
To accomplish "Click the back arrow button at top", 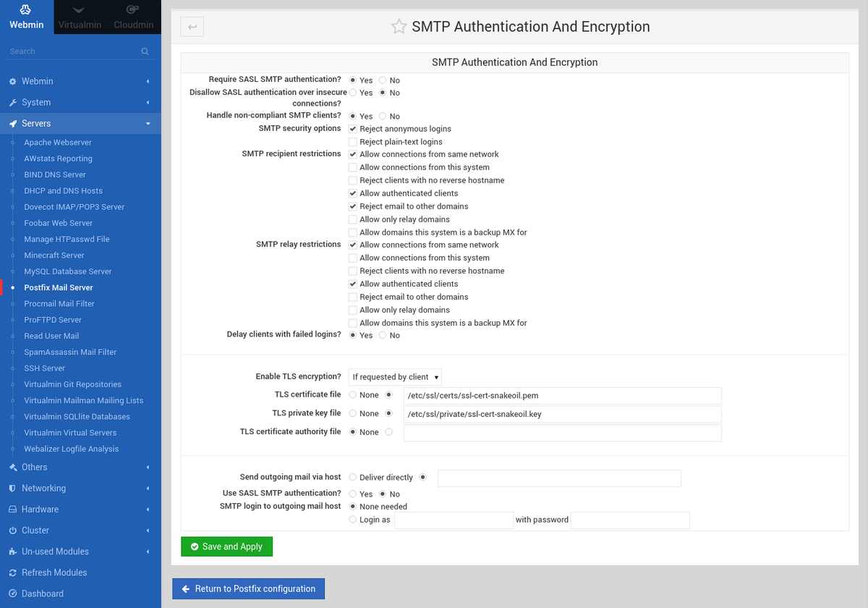I will pos(192,27).
